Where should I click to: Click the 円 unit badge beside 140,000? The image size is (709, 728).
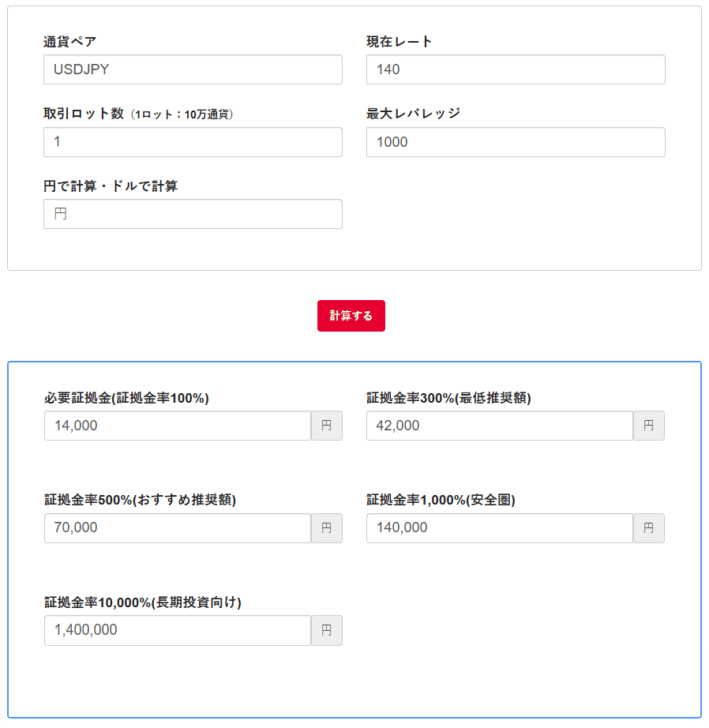[649, 528]
